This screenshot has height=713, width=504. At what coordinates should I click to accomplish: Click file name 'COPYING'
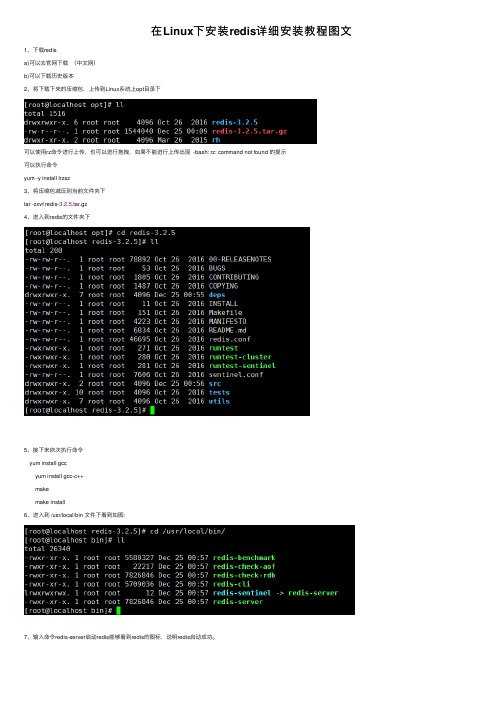(x=223, y=286)
